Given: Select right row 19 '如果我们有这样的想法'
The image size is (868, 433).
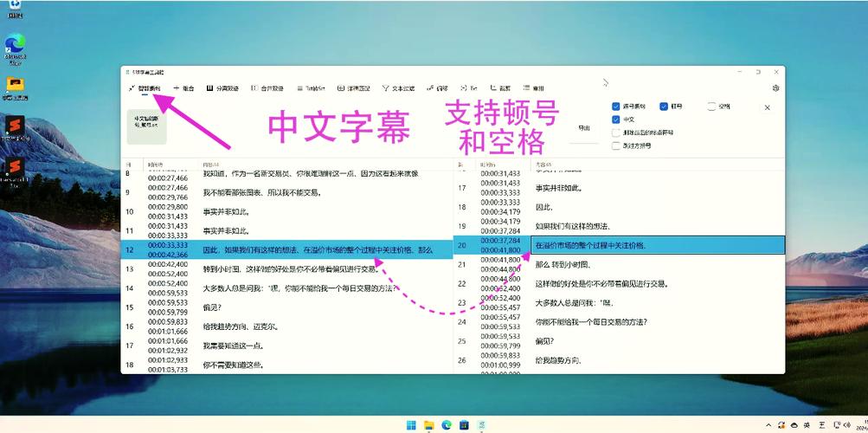Looking at the screenshot, I should 619,226.
